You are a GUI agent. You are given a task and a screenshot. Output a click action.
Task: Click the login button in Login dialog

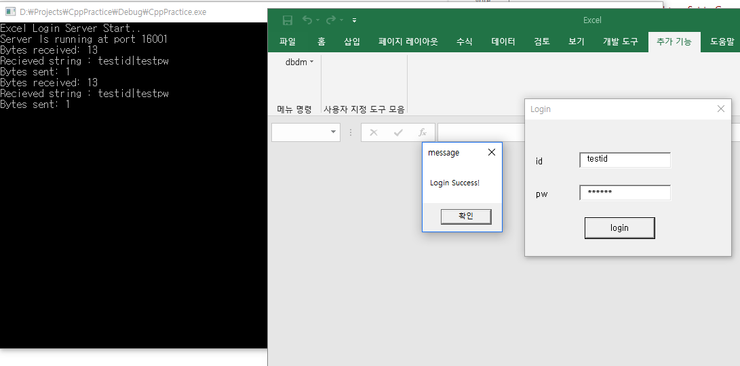tap(619, 228)
